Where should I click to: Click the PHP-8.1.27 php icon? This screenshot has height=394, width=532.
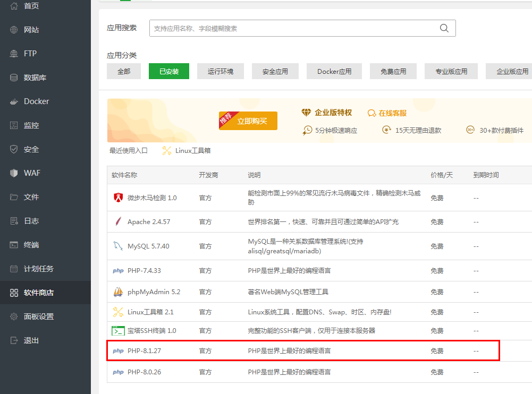coord(118,351)
